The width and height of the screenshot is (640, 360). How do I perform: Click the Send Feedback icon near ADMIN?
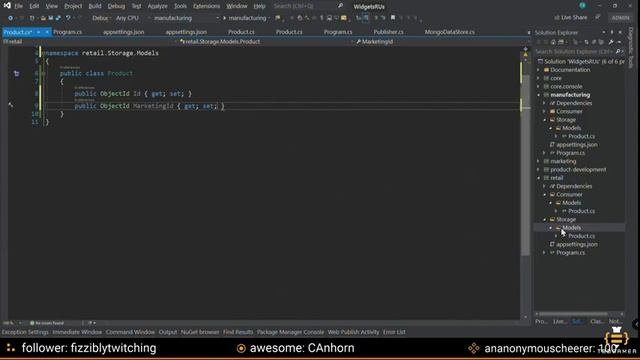click(x=598, y=18)
